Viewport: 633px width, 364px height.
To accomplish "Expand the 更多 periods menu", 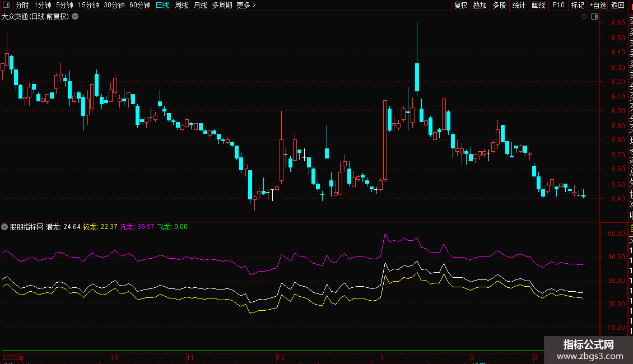I will coord(246,5).
